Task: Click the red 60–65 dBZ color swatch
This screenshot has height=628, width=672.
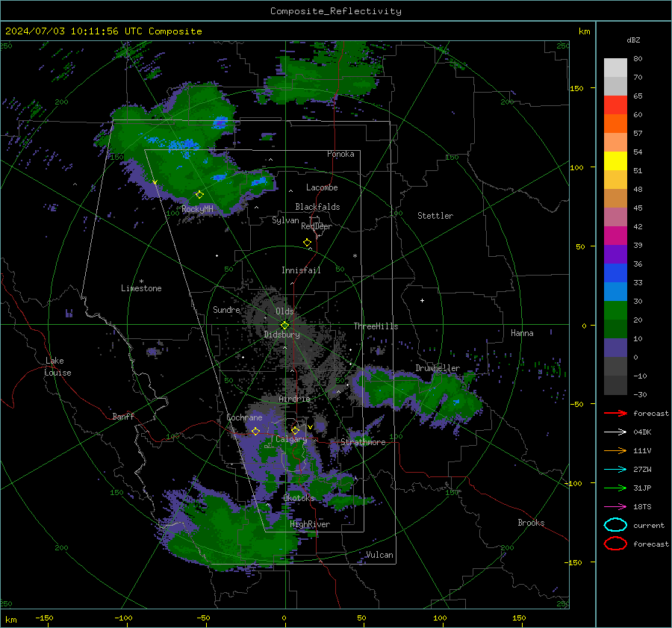Action: click(x=615, y=105)
